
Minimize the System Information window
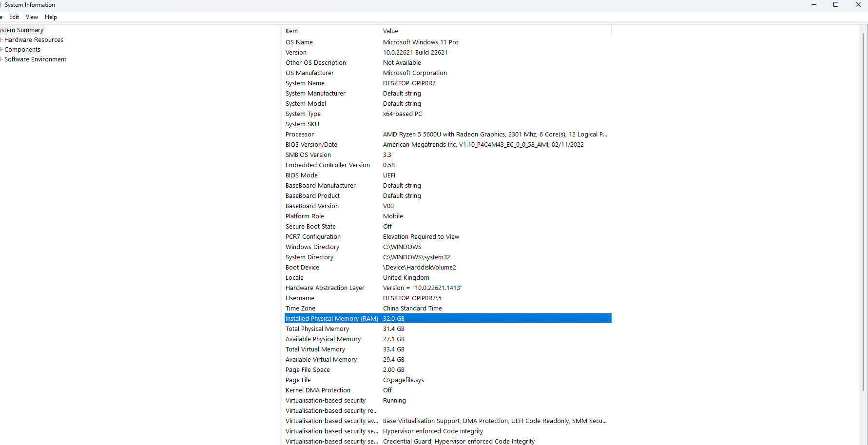[813, 5]
